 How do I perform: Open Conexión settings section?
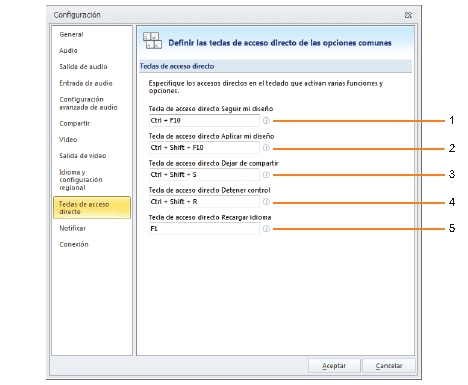74,244
